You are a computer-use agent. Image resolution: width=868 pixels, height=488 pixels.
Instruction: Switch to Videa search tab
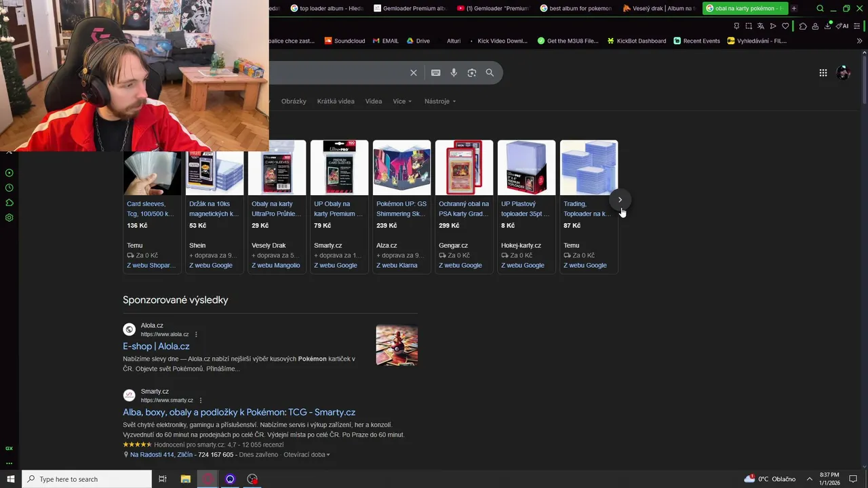click(374, 101)
